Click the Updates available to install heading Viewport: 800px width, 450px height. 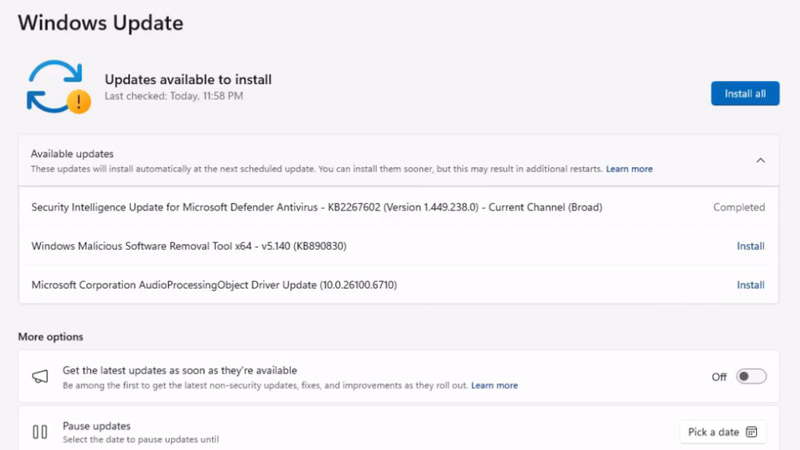click(188, 80)
